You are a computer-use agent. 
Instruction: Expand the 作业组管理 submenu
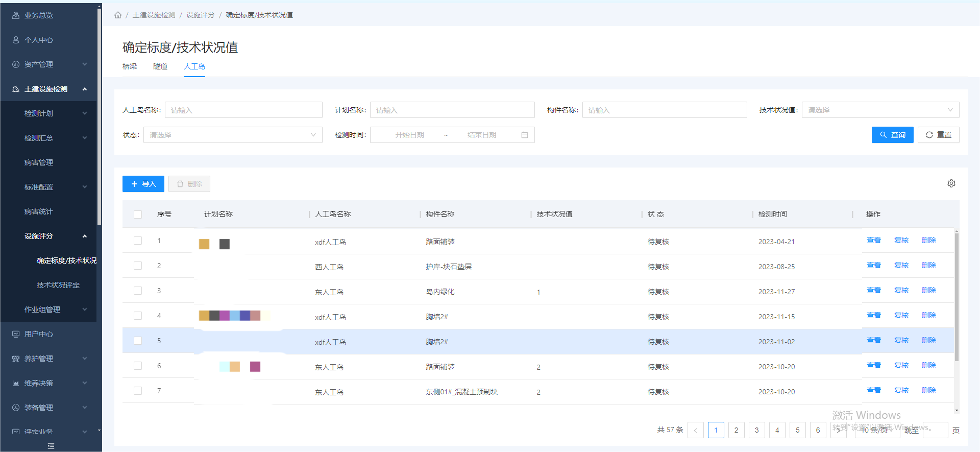[x=85, y=310]
